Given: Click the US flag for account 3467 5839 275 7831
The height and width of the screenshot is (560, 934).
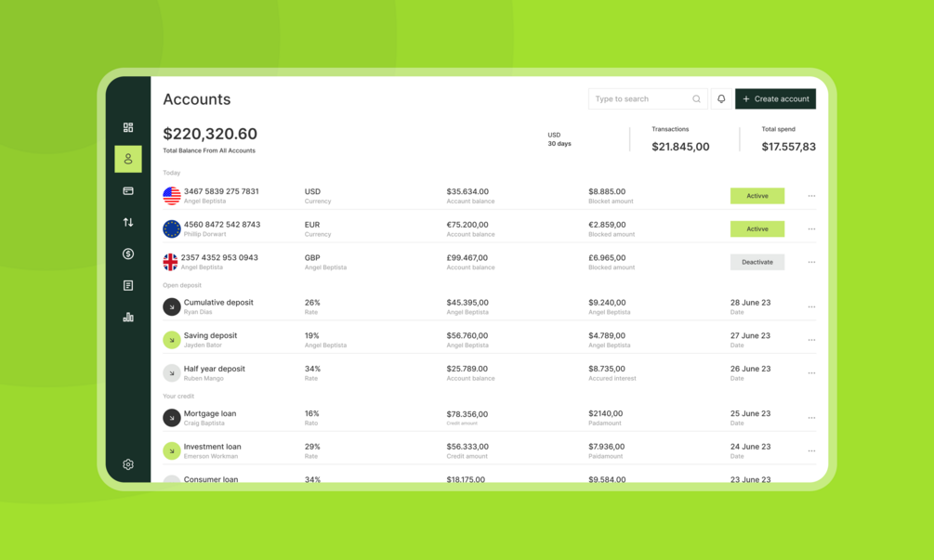Looking at the screenshot, I should (x=172, y=196).
